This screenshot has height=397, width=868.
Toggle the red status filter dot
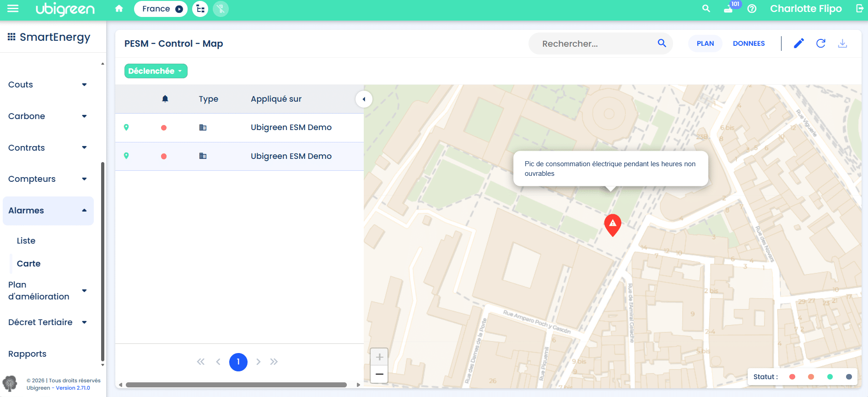click(793, 377)
